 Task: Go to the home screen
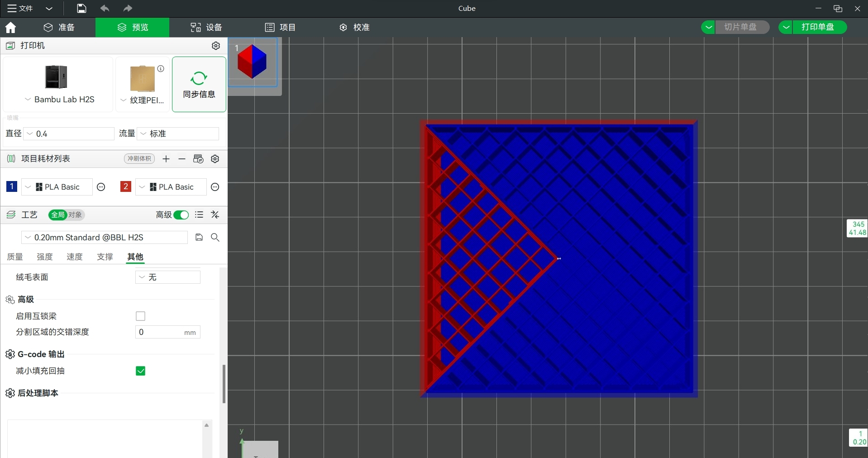pyautogui.click(x=10, y=28)
